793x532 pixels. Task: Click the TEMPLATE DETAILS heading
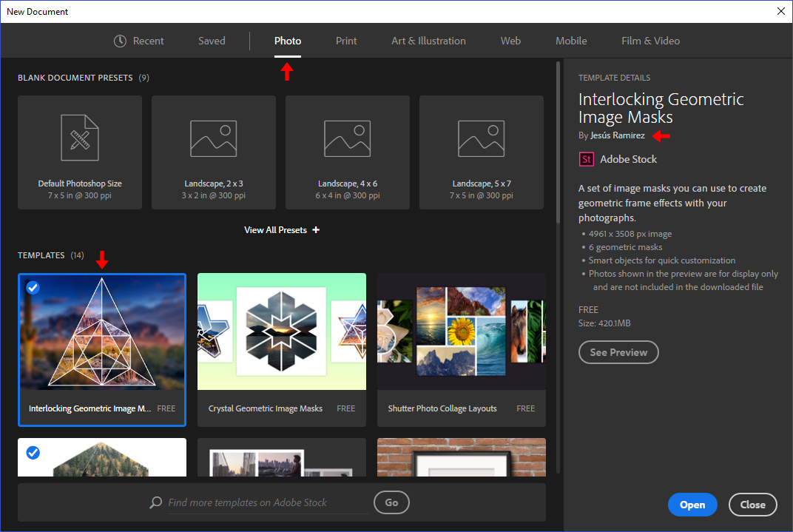(x=615, y=78)
